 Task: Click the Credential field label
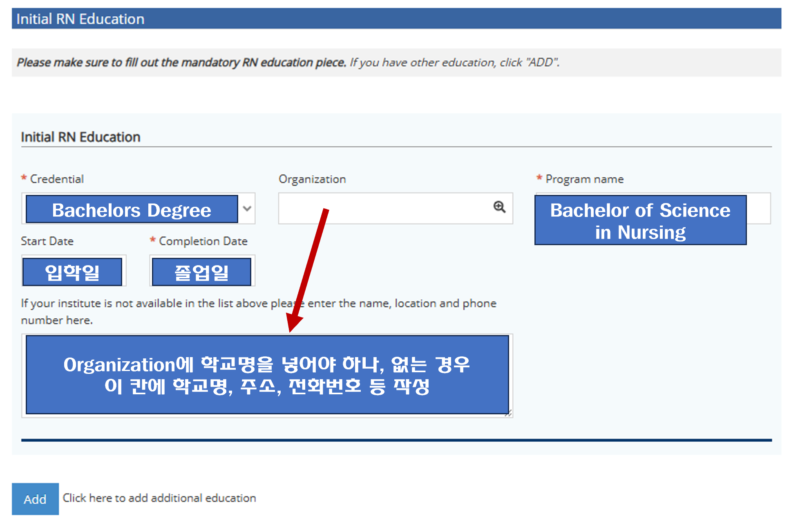point(57,179)
